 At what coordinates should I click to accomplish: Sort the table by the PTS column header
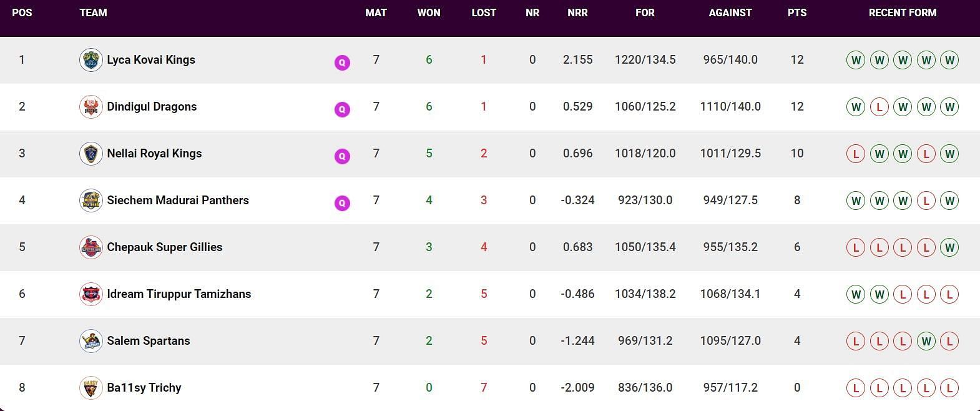(797, 12)
